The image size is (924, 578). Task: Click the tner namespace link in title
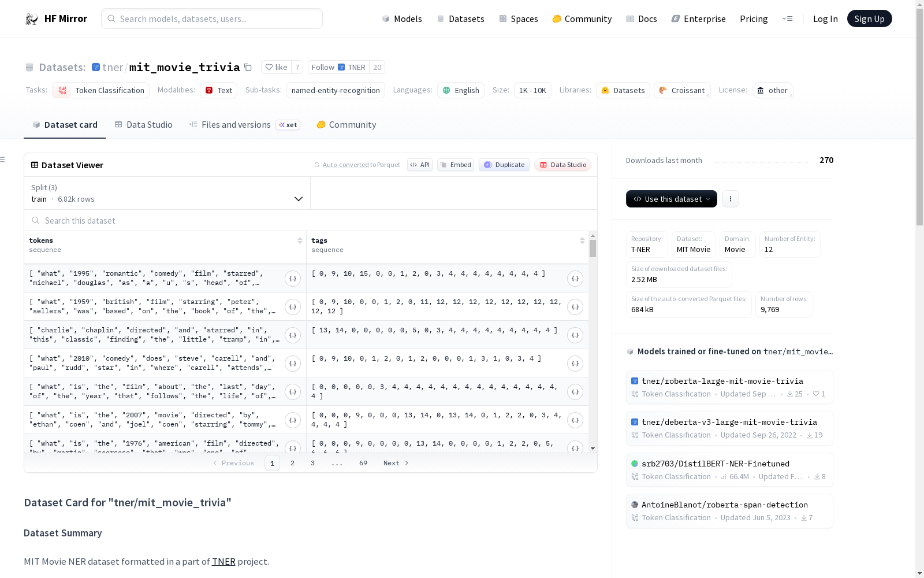pyautogui.click(x=113, y=68)
